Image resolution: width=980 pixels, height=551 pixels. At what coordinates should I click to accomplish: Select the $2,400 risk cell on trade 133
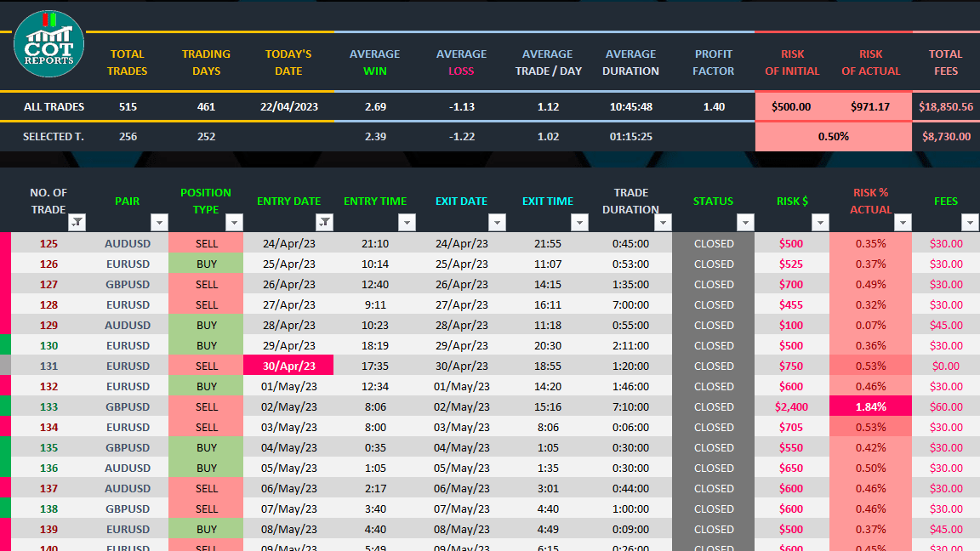790,406
